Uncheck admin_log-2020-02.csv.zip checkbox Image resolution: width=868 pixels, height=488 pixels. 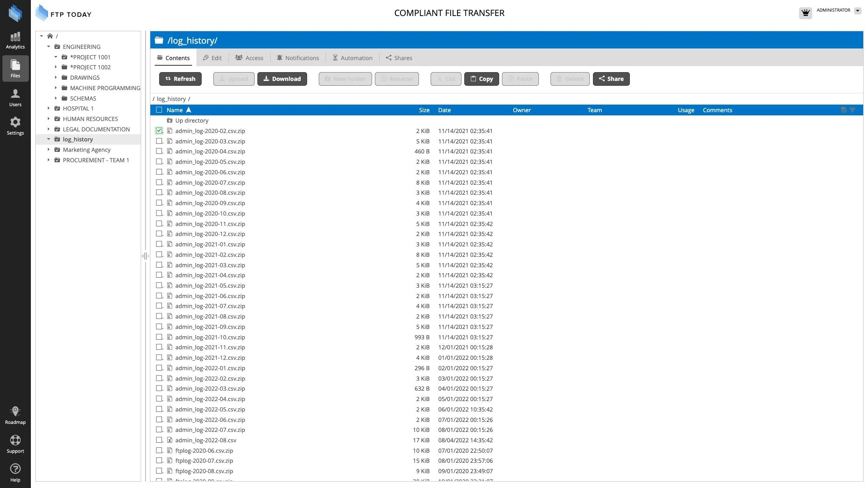point(159,131)
